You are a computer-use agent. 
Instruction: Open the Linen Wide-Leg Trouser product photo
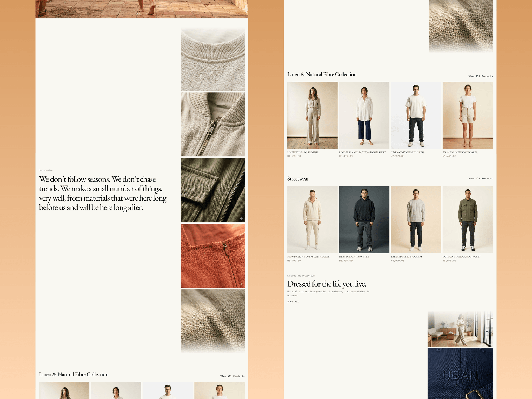(x=312, y=115)
